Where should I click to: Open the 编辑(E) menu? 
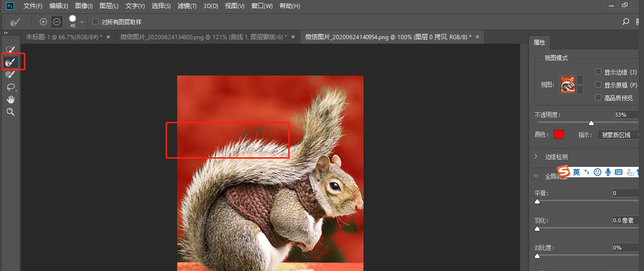click(x=58, y=6)
